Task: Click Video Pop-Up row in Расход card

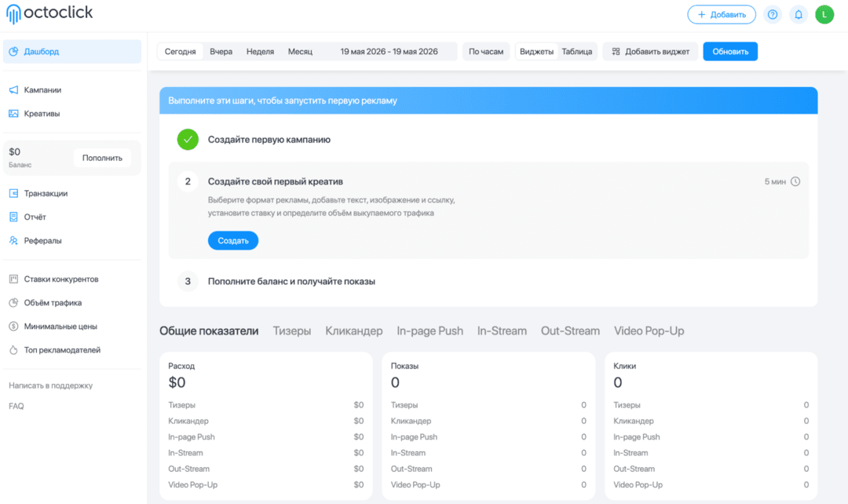Action: (x=265, y=485)
